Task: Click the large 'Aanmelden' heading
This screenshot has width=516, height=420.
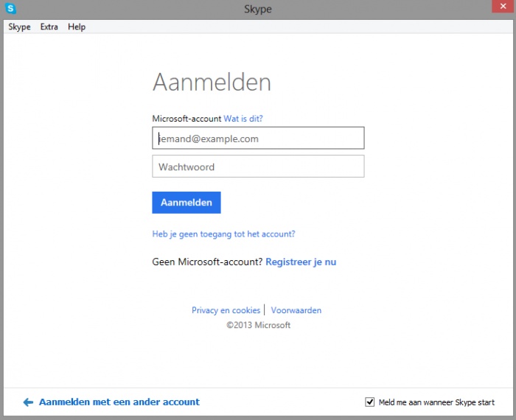Action: 212,82
